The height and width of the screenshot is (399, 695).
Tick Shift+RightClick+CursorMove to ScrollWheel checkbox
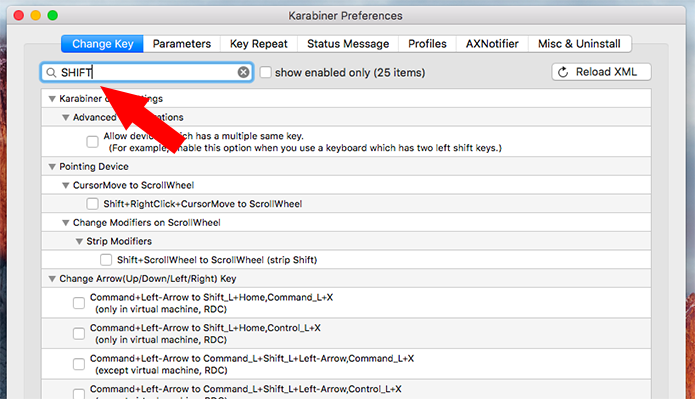tap(92, 204)
